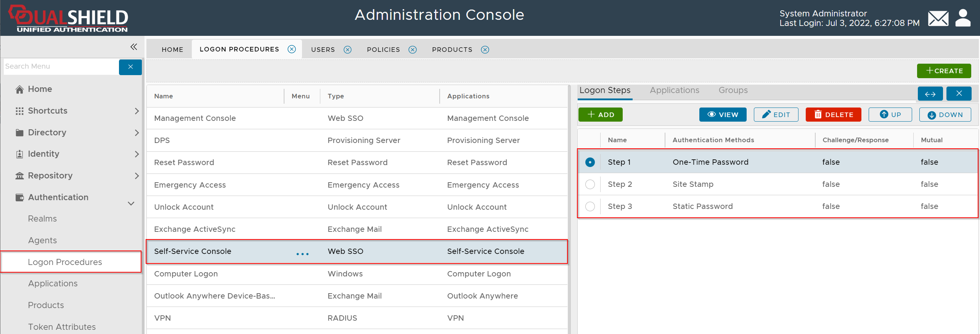This screenshot has height=334, width=980.
Task: Click the green Create button
Action: point(944,71)
